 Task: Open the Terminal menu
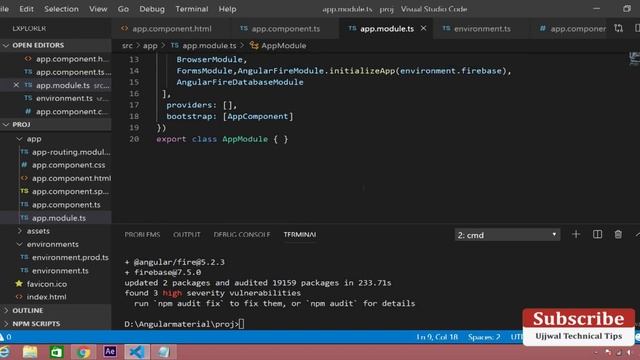coord(191,9)
